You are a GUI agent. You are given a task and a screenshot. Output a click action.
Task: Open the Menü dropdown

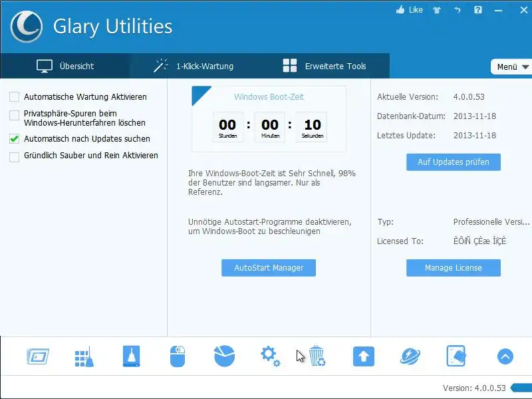(511, 67)
